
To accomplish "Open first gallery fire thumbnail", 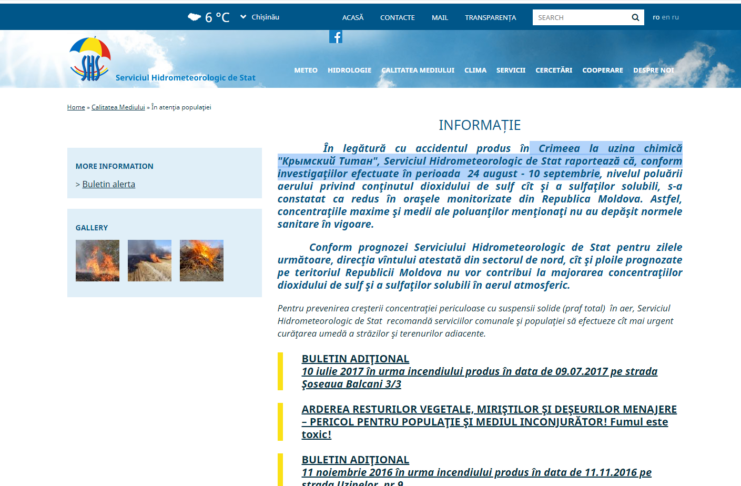I will [x=97, y=260].
